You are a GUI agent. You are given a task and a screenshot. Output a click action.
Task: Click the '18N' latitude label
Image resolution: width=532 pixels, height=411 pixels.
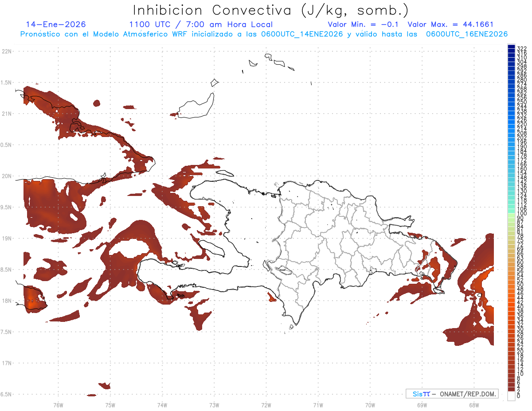pyautogui.click(x=7, y=301)
